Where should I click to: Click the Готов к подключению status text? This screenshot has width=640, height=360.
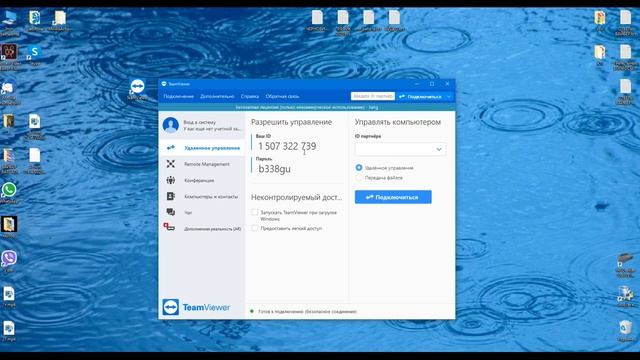coord(307,311)
